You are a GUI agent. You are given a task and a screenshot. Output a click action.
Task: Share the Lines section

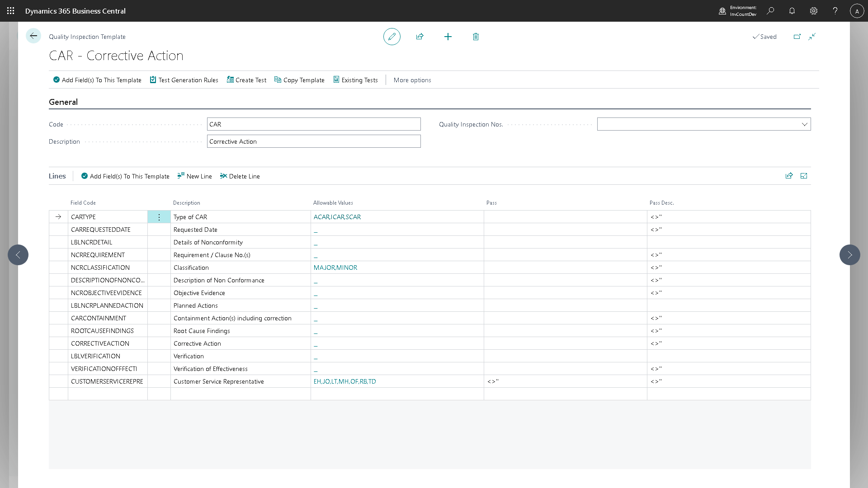[x=789, y=176]
